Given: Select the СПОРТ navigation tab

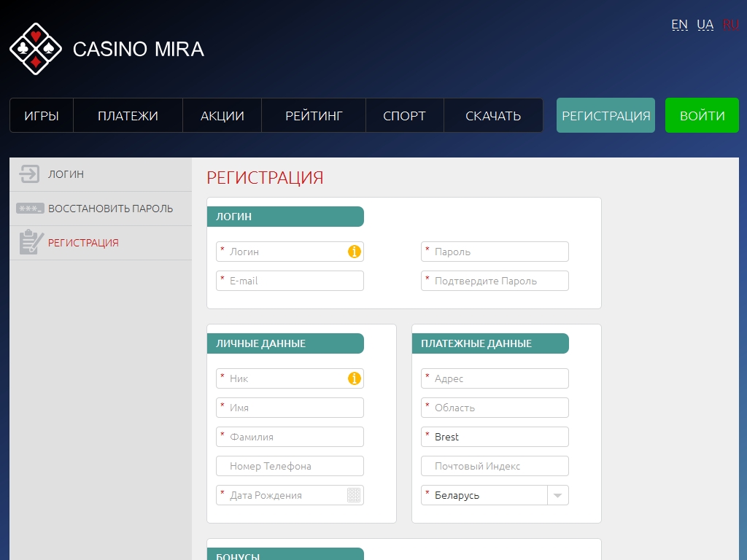Looking at the screenshot, I should pos(404,116).
